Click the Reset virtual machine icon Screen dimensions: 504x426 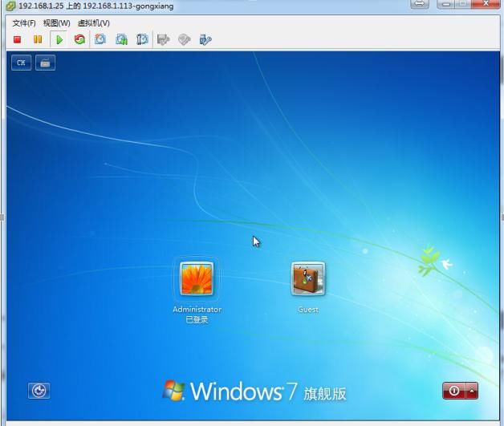coord(79,39)
